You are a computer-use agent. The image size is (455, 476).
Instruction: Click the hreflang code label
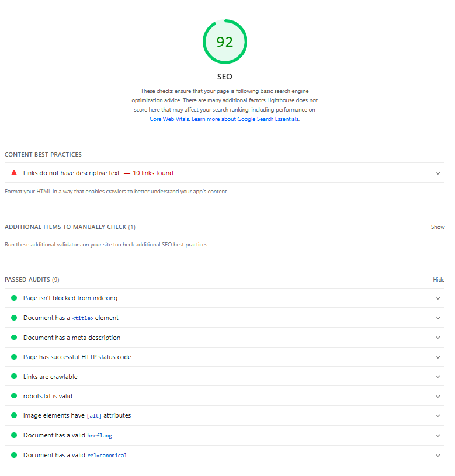pyautogui.click(x=99, y=436)
